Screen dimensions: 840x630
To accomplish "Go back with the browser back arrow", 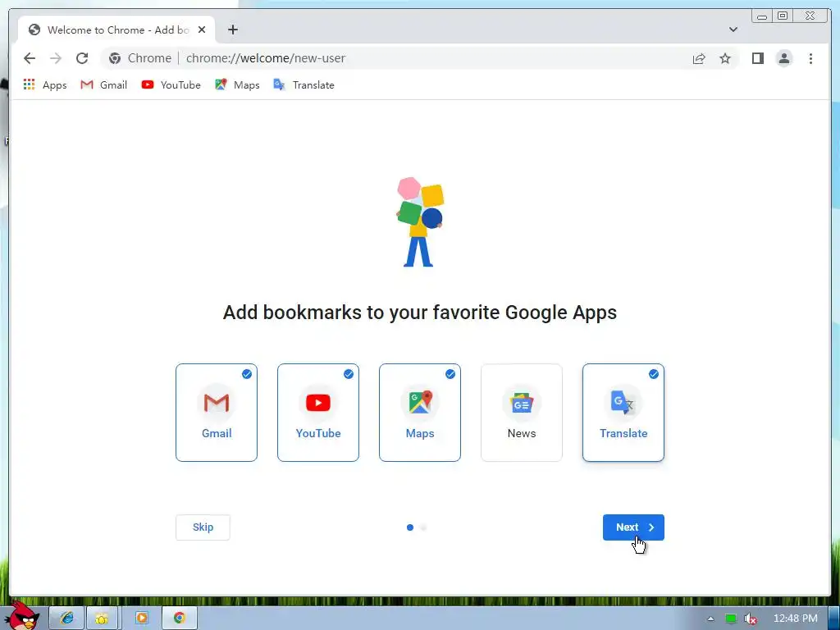I will coord(30,58).
